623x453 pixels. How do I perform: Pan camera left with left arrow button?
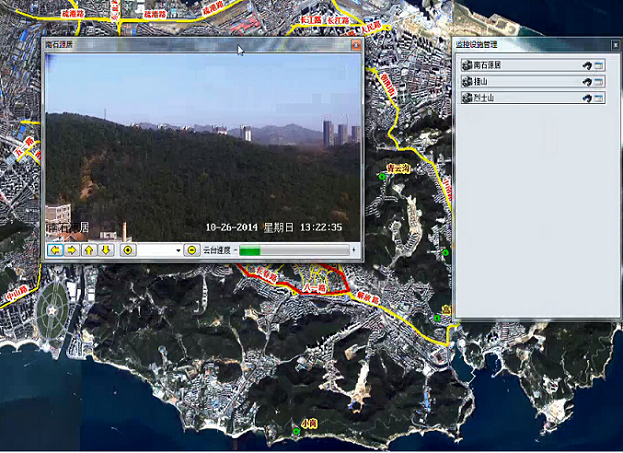click(55, 250)
